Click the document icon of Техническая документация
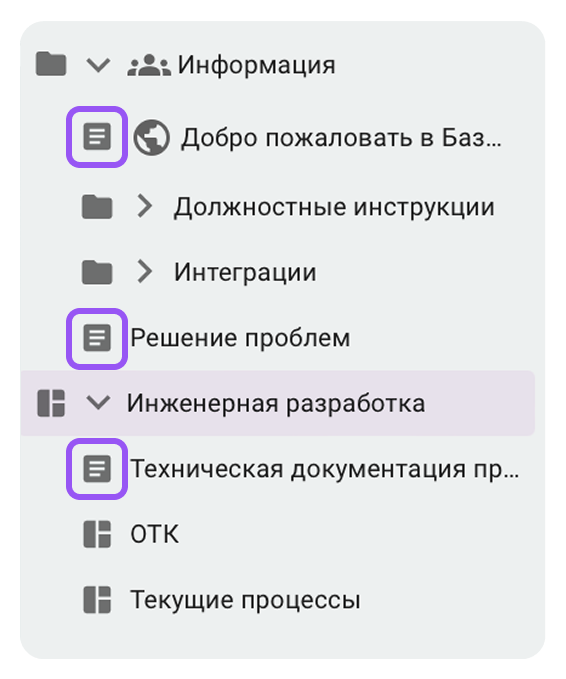Viewport: 566px width, 679px height. (97, 469)
